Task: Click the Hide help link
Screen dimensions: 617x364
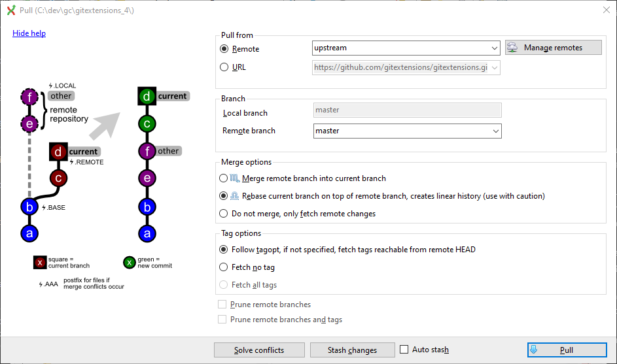Action: coord(29,33)
